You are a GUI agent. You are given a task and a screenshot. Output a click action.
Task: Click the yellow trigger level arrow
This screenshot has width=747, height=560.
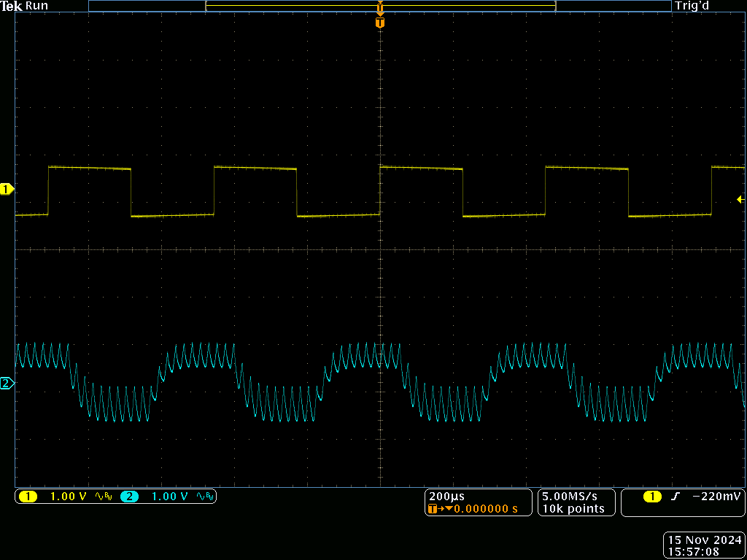(740, 199)
